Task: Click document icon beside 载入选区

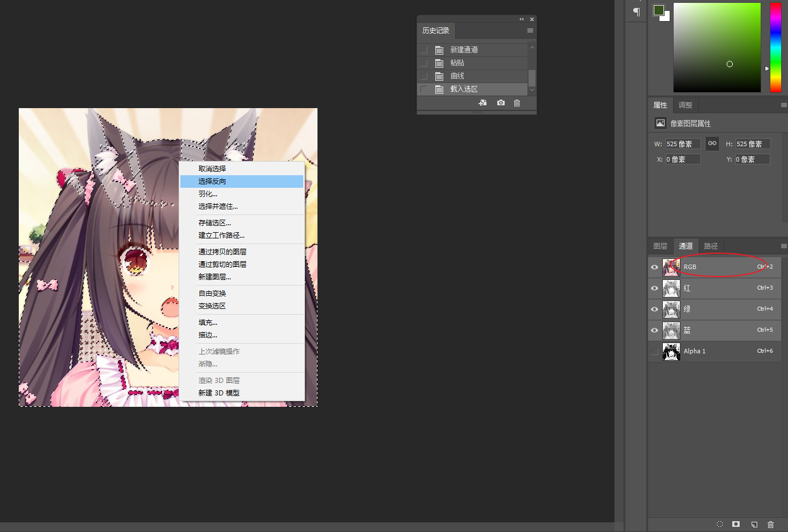Action: [439, 89]
